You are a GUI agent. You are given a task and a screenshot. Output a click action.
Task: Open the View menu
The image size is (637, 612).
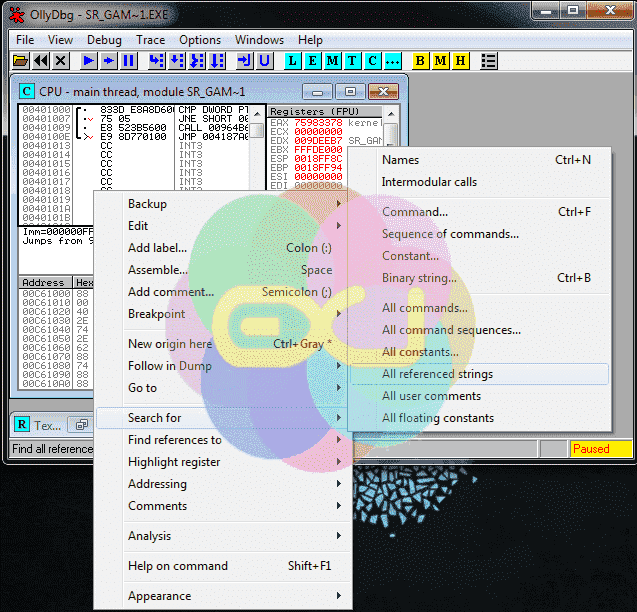[60, 40]
